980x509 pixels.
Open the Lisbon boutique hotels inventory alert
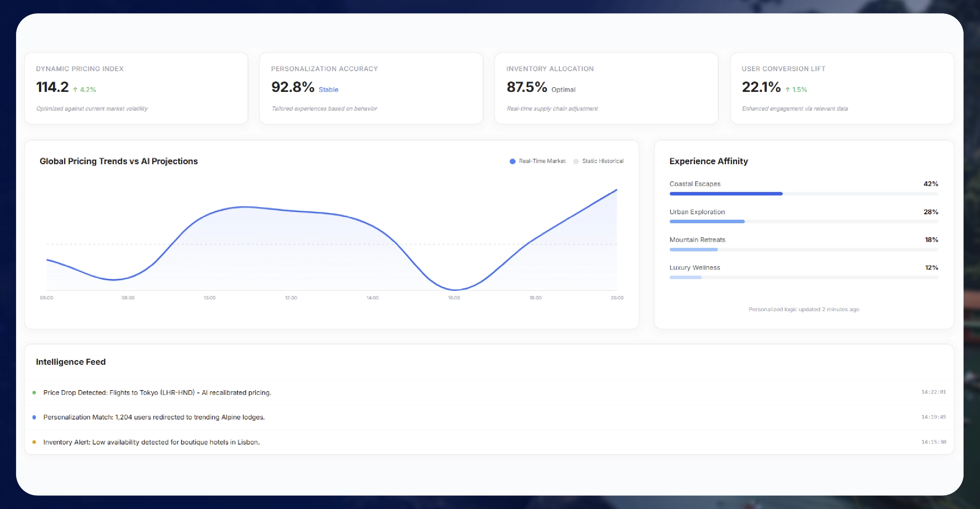point(151,442)
